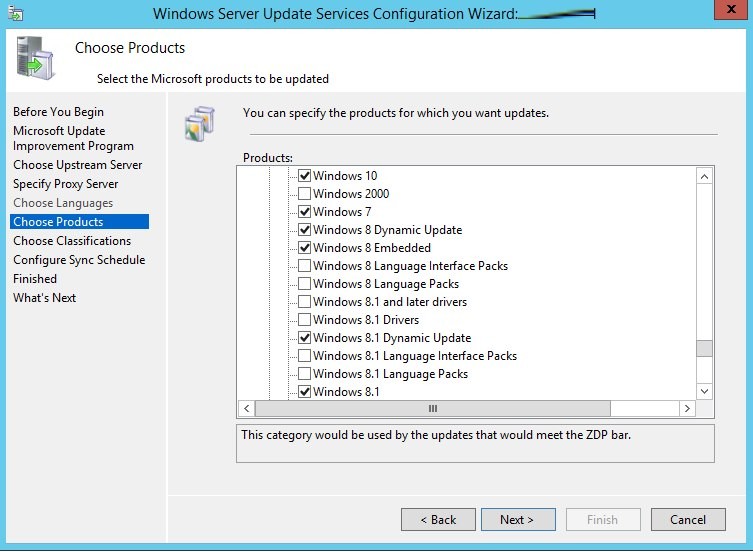Deselect Windows 8.1 Dynamic Update
This screenshot has height=552, width=753.
(x=305, y=338)
